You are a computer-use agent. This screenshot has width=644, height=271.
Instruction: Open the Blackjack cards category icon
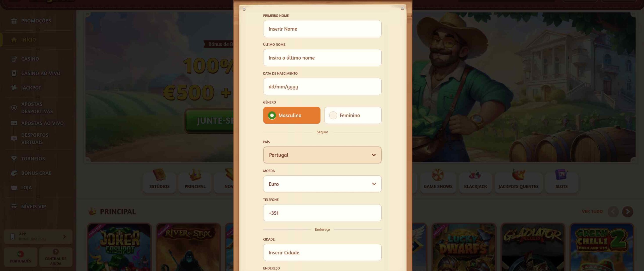pyautogui.click(x=475, y=175)
